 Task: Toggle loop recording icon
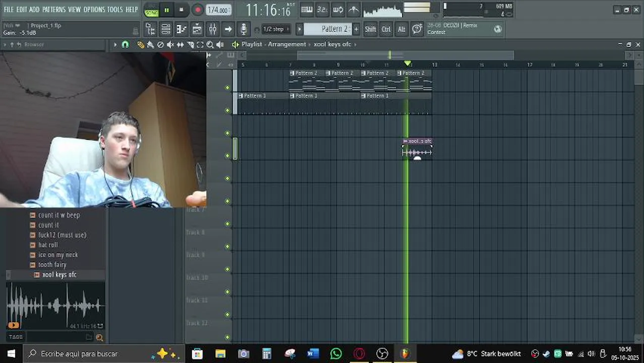tap(338, 10)
